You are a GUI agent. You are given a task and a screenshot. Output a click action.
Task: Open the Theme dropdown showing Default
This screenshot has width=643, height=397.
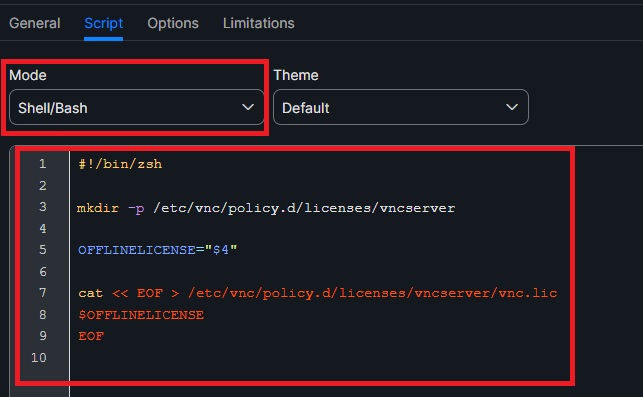tap(401, 107)
